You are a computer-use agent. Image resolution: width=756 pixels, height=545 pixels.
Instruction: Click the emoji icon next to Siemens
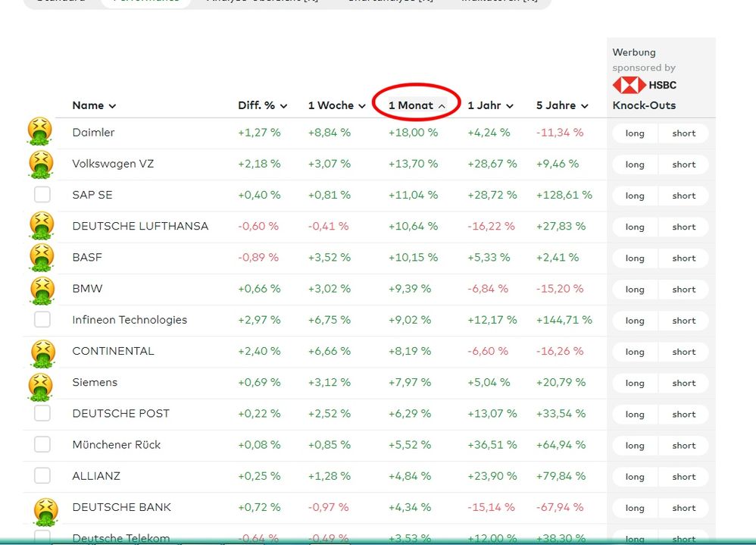[41, 384]
